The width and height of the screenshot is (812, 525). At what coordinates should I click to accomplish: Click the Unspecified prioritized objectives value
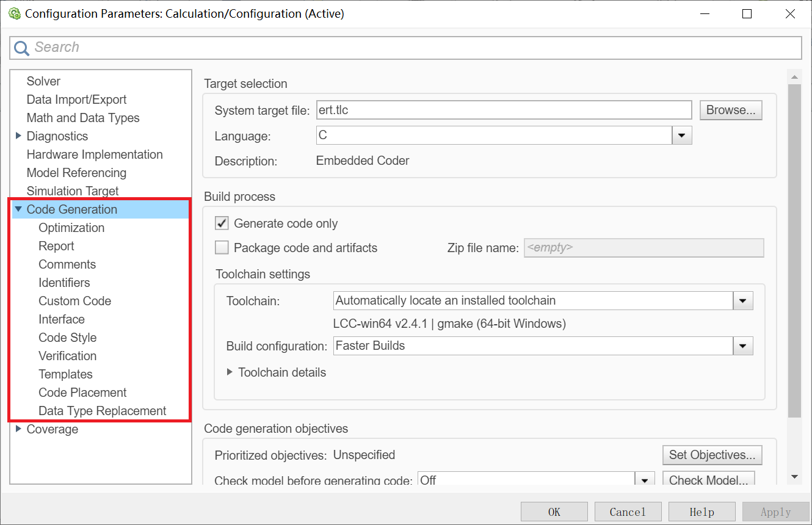tap(364, 455)
